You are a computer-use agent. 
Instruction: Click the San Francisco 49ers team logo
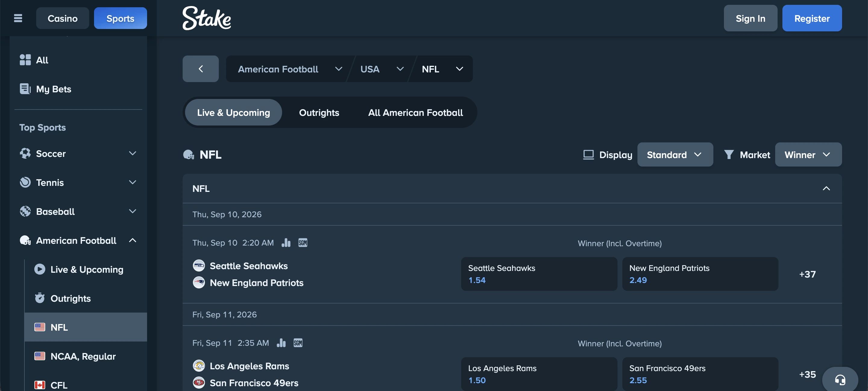tap(199, 383)
